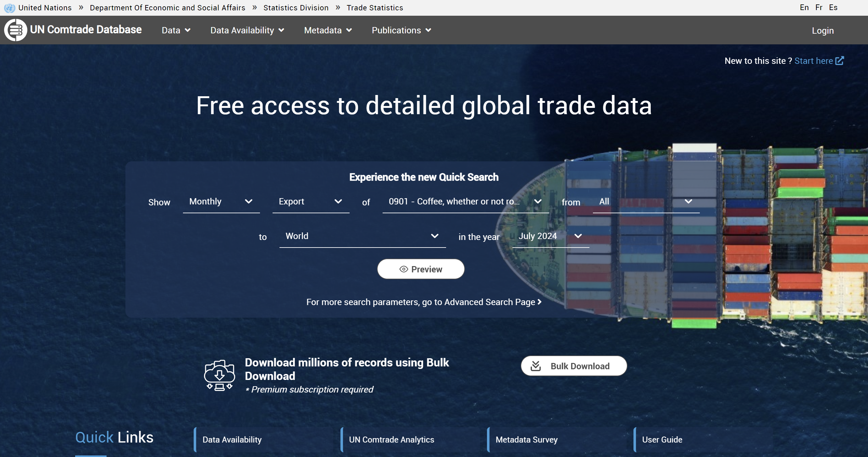
Task: Click the Login link
Action: [822, 31]
